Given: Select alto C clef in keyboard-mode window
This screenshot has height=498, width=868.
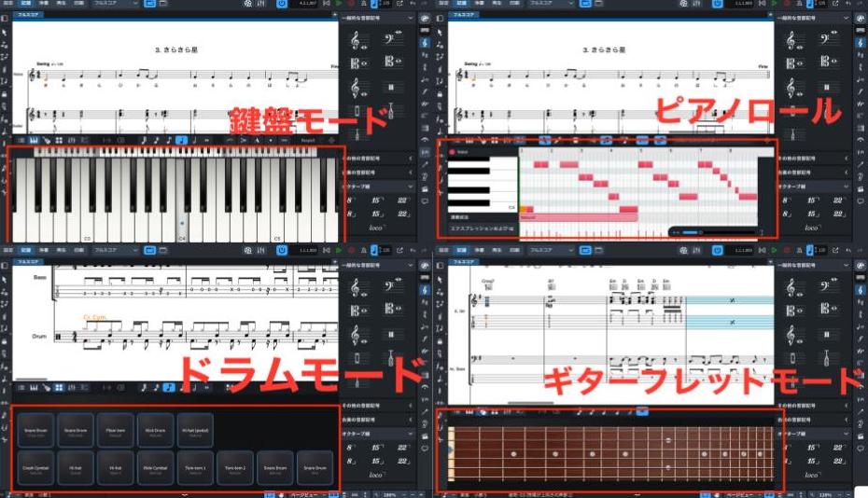Looking at the screenshot, I should pos(357,63).
